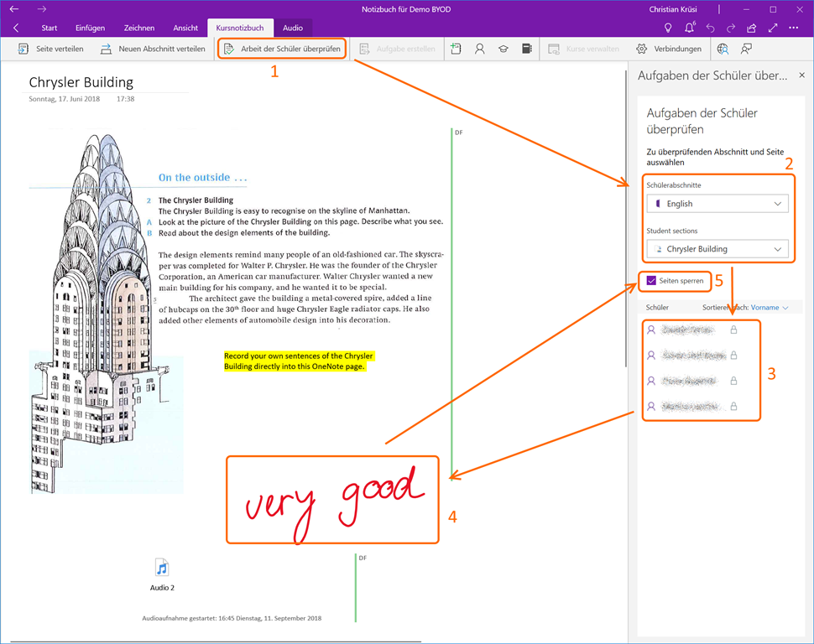Open the Vorname sort order dropdown
The width and height of the screenshot is (814, 644).
click(x=770, y=308)
